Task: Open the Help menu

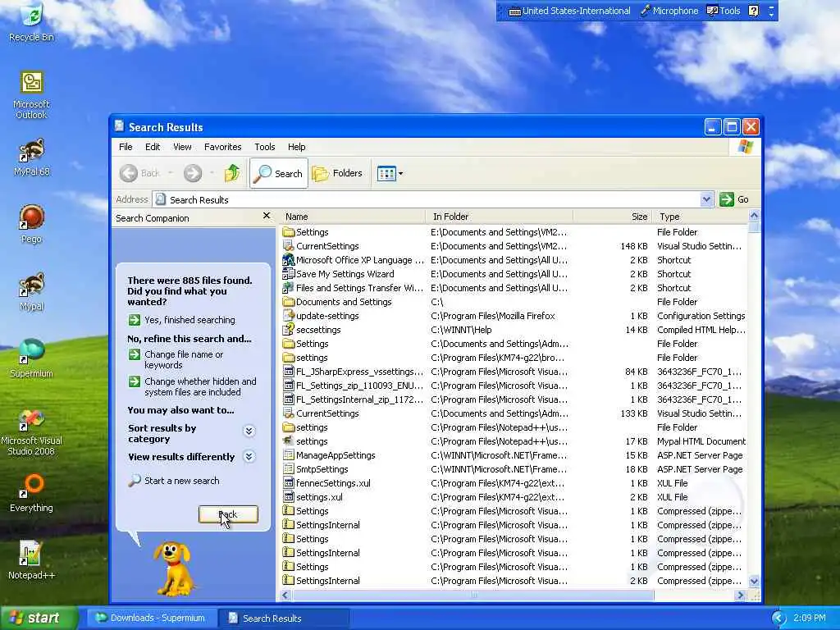Action: click(x=296, y=147)
